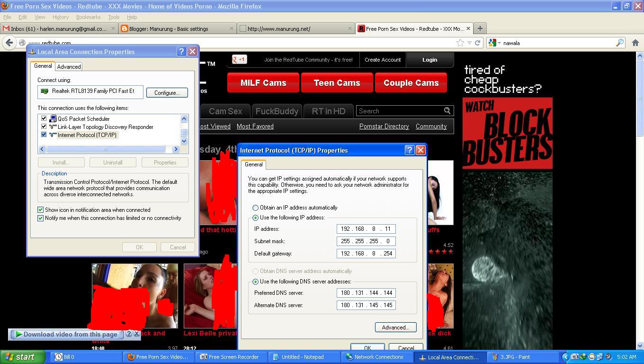
Task: Open the History menu in Firefox
Action: click(x=60, y=17)
